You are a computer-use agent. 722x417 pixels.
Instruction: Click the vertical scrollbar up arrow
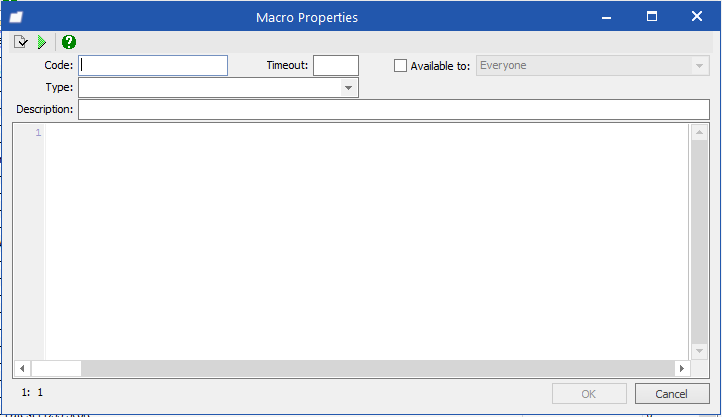point(699,133)
